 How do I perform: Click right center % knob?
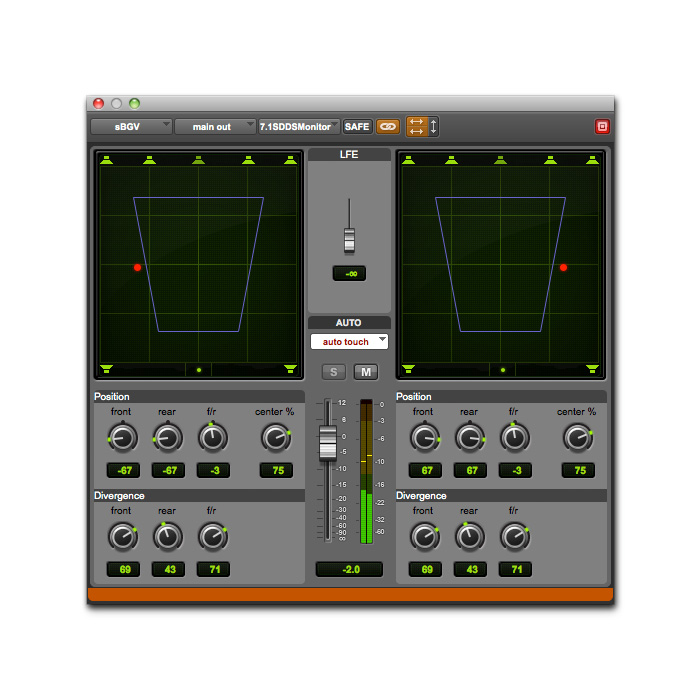(578, 438)
